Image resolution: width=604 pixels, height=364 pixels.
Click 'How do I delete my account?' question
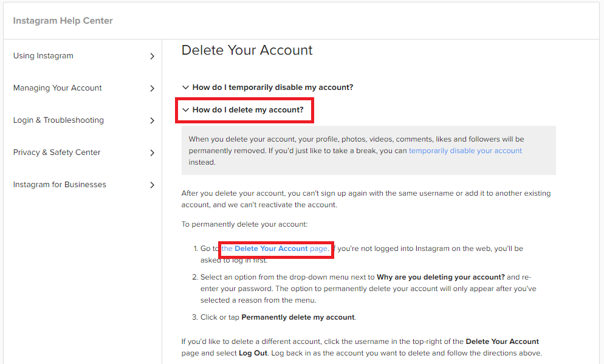click(x=248, y=110)
